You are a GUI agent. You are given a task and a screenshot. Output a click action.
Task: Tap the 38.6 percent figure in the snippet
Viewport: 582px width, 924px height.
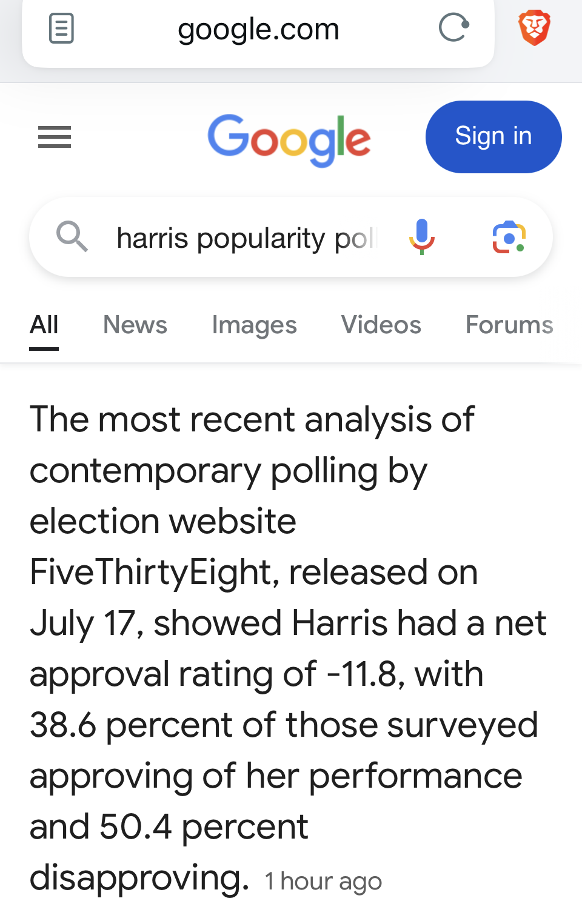click(63, 725)
